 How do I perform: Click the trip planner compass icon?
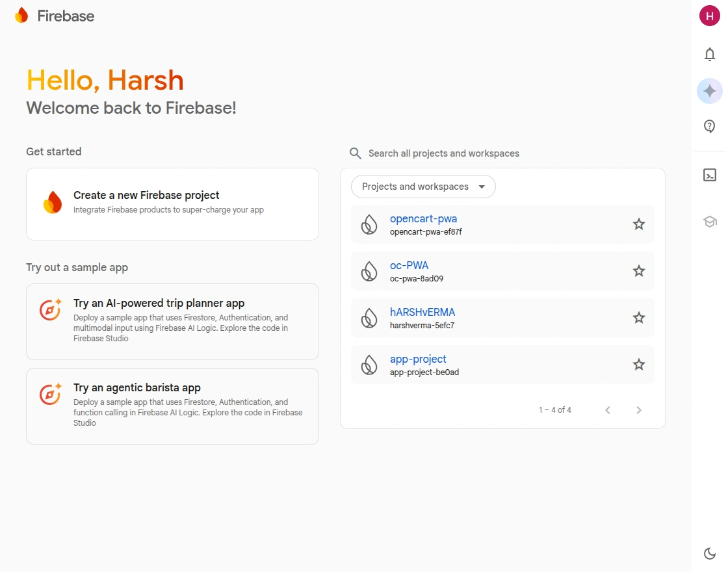point(51,309)
